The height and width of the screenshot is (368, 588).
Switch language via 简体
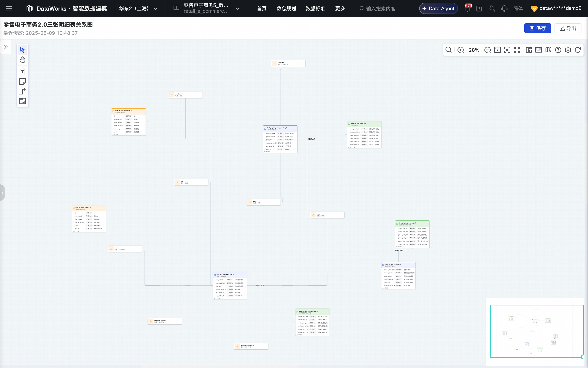pyautogui.click(x=518, y=9)
